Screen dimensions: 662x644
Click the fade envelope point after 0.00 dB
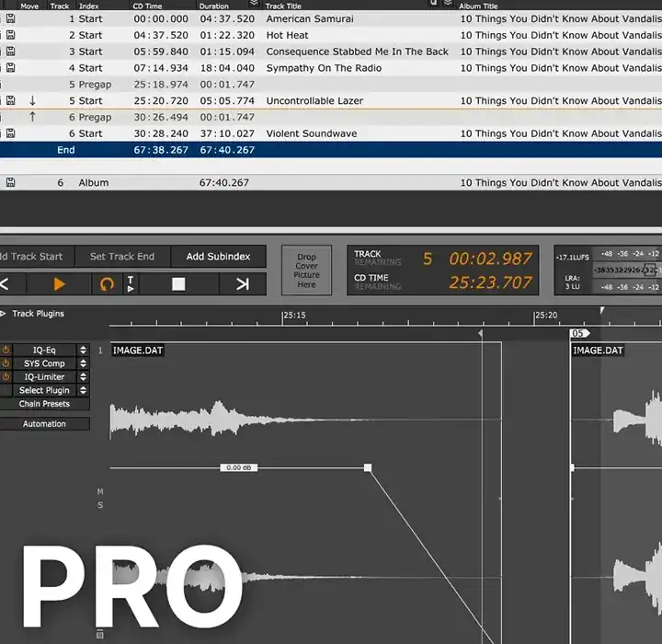click(x=368, y=467)
